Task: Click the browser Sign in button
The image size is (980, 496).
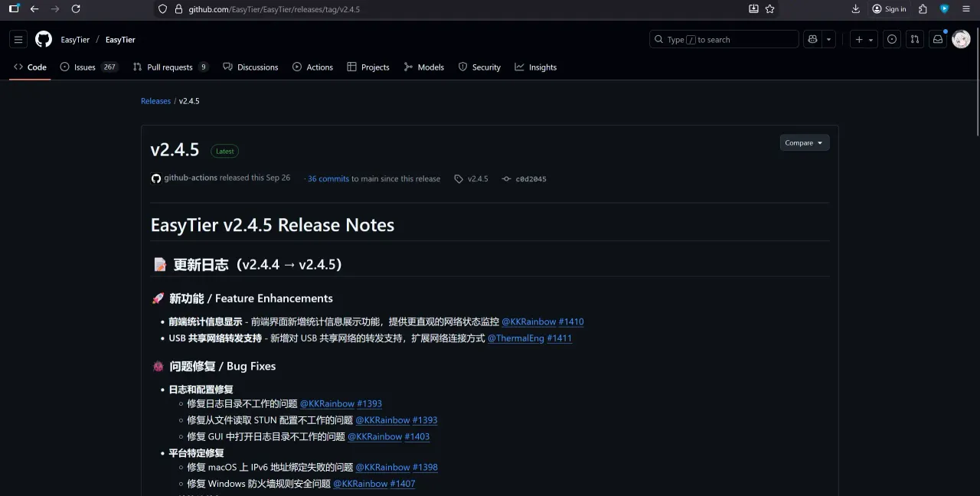Action: click(x=889, y=9)
